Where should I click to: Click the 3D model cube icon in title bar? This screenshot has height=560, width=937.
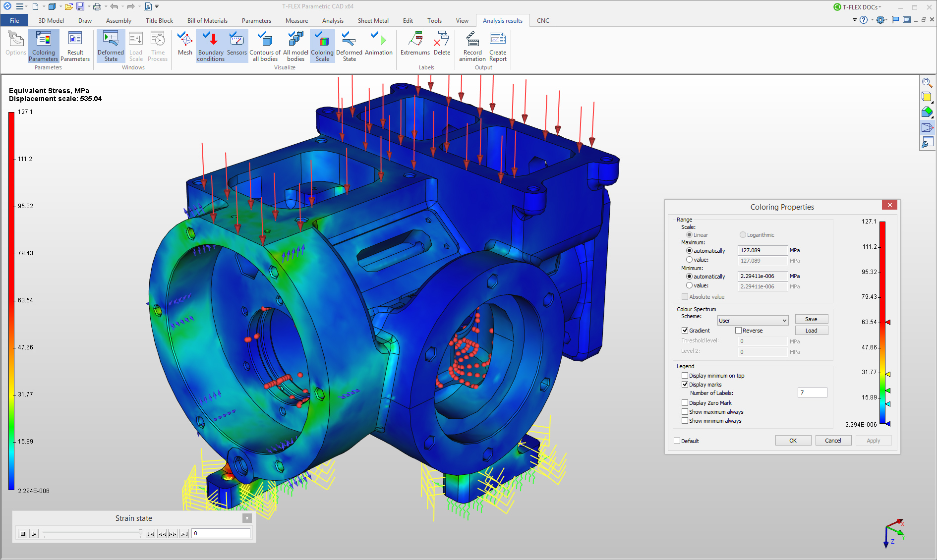coord(52,6)
